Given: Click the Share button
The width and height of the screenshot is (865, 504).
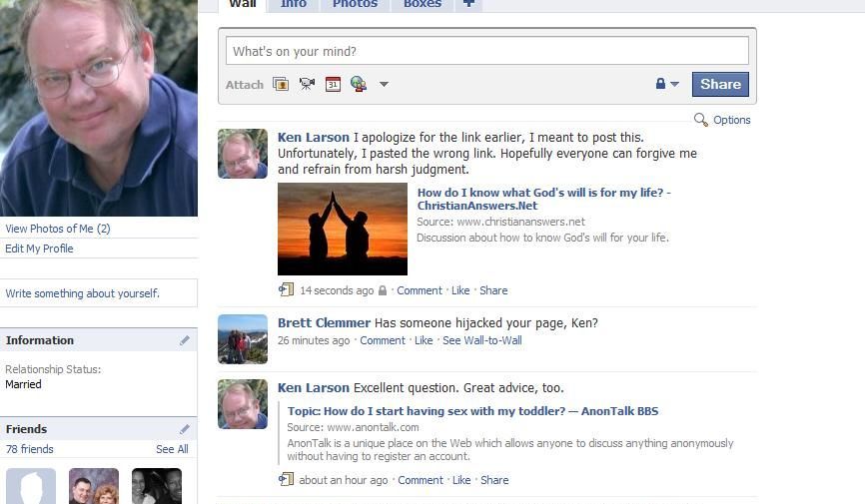Looking at the screenshot, I should (x=720, y=85).
